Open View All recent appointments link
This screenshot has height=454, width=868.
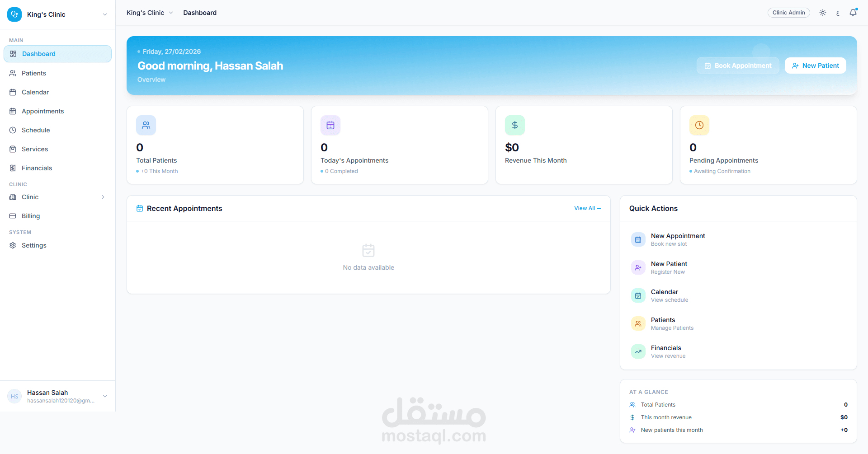(588, 208)
